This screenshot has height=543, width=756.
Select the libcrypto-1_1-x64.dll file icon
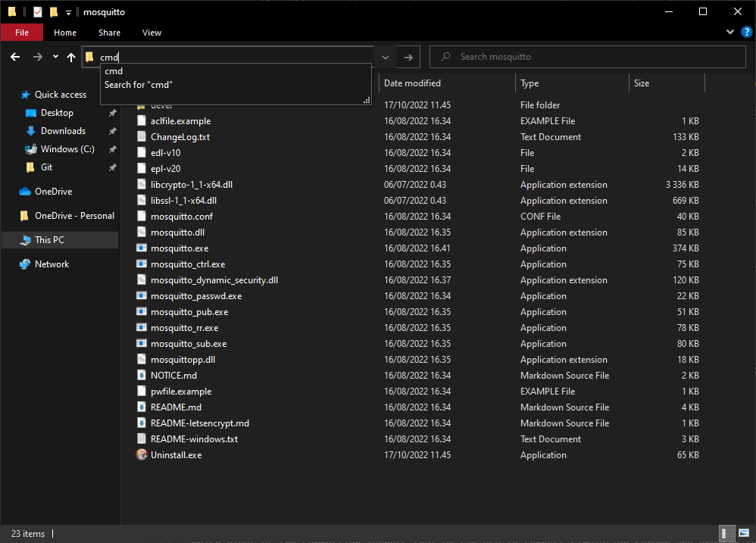pos(141,185)
